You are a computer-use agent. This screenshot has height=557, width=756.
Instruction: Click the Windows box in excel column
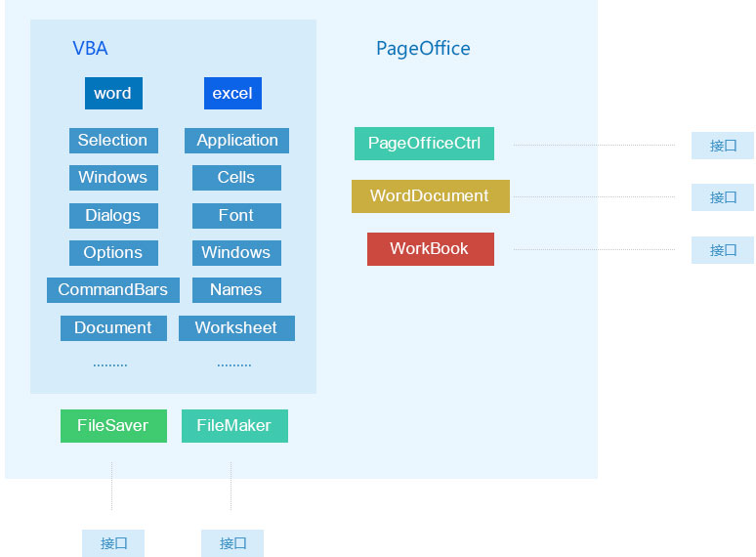236,253
